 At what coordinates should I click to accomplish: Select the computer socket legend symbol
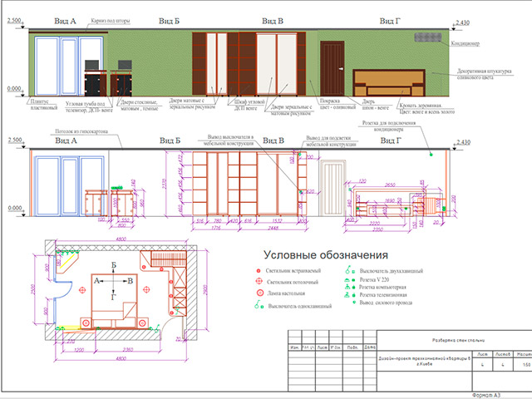pos(349,288)
